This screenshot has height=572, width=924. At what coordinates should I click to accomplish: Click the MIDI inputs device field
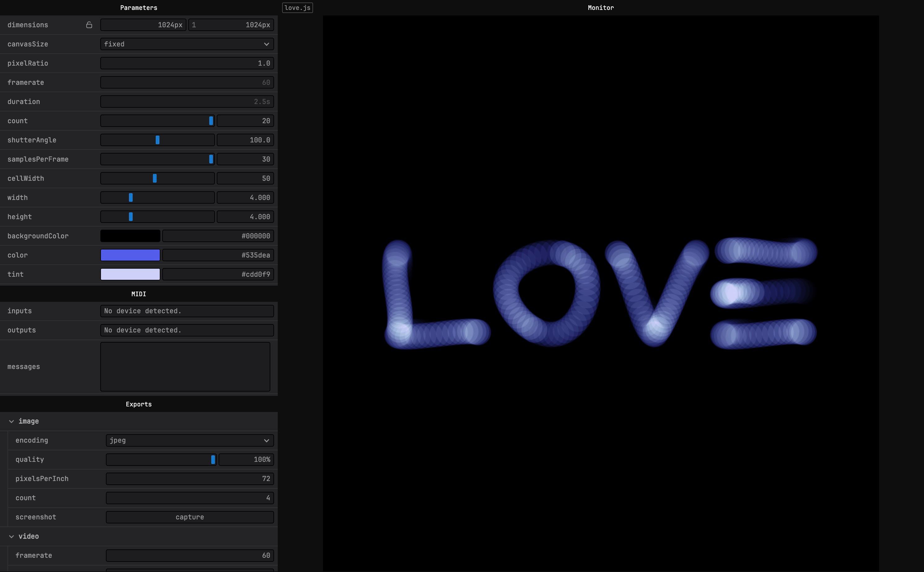(187, 311)
